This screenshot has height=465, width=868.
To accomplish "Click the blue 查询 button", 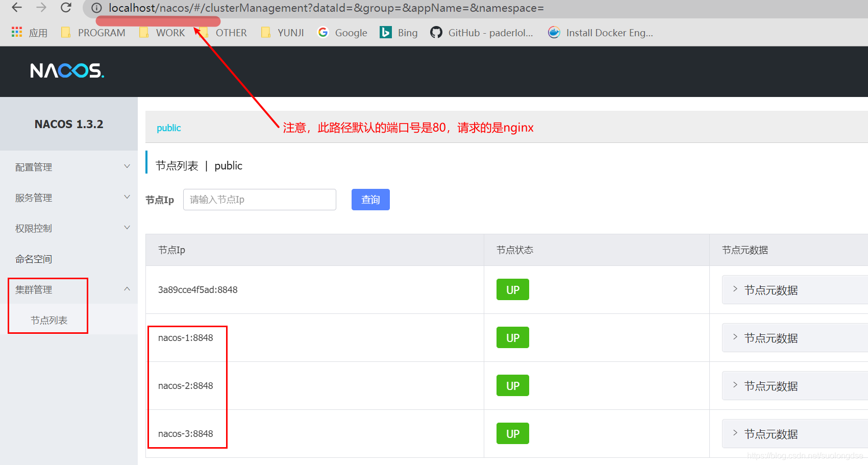I will 370,200.
